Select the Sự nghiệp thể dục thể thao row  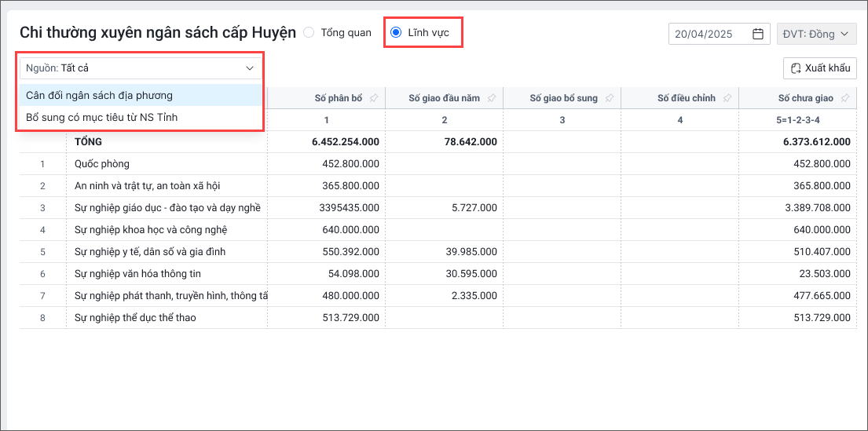pos(135,318)
